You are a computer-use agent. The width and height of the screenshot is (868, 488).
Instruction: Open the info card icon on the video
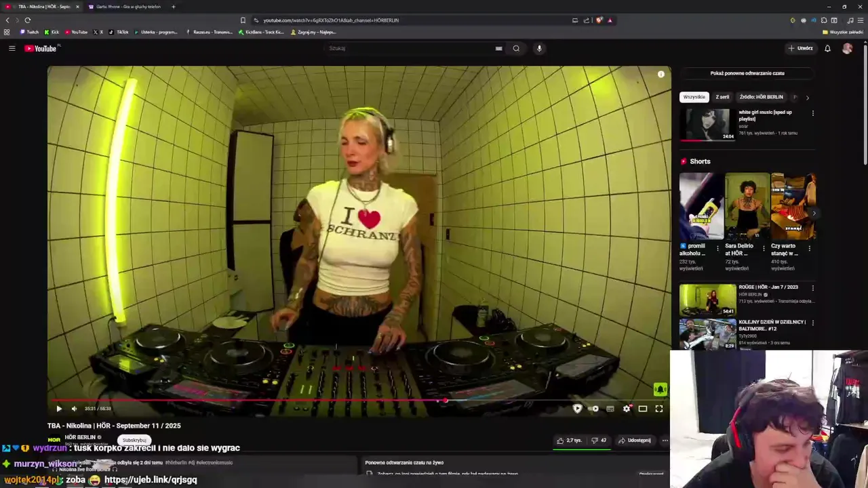point(661,75)
